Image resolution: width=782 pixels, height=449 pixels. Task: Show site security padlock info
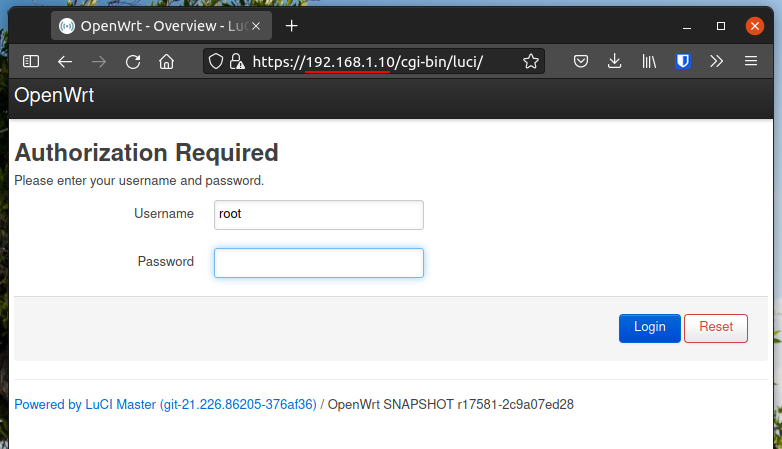pos(236,61)
